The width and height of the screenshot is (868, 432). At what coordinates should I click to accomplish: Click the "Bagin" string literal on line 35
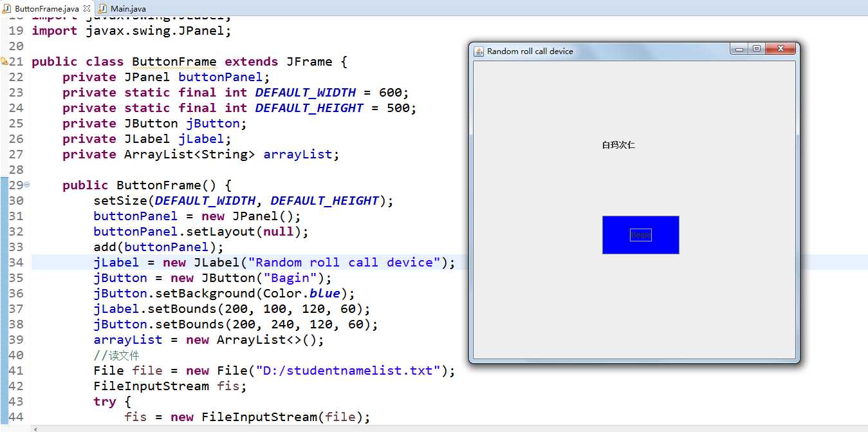pyautogui.click(x=290, y=278)
